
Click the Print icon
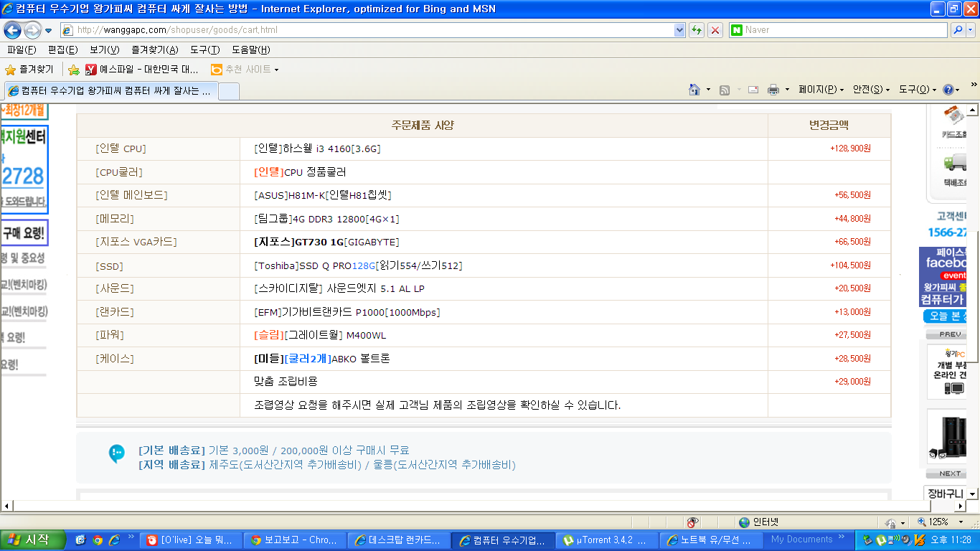[x=773, y=90]
